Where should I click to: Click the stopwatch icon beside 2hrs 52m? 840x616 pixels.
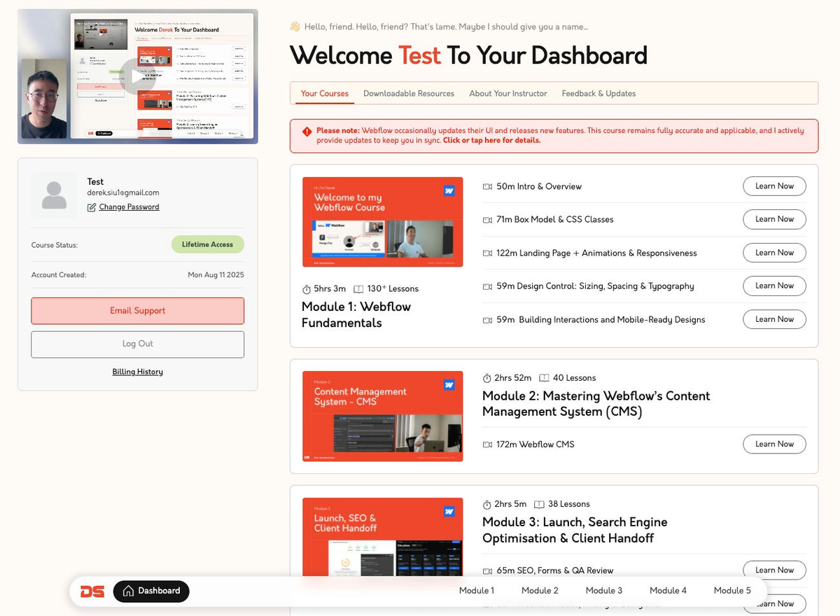(x=487, y=378)
